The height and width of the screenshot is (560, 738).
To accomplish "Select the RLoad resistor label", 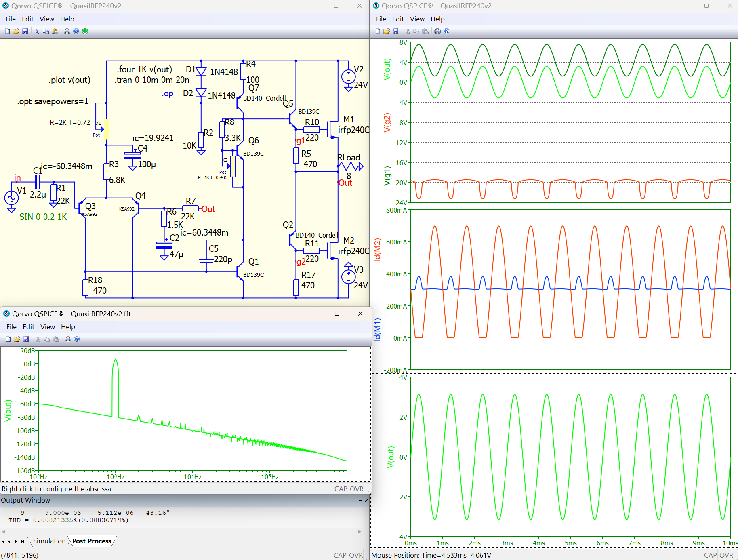I will click(x=349, y=158).
